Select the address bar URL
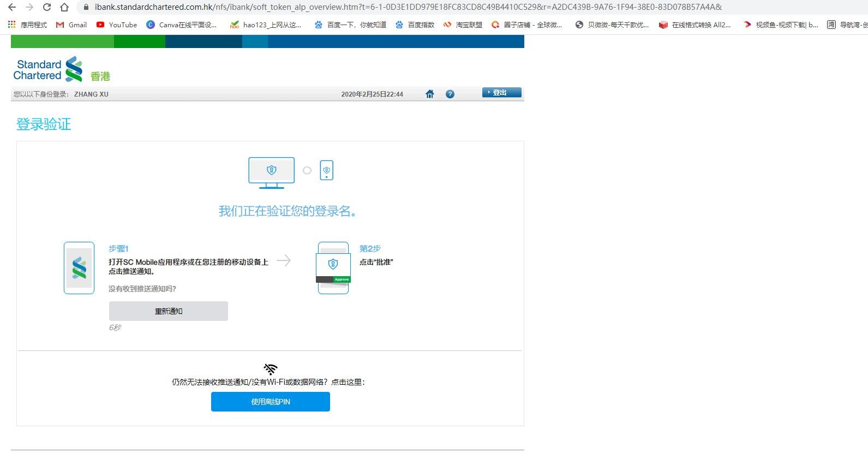 click(x=408, y=7)
